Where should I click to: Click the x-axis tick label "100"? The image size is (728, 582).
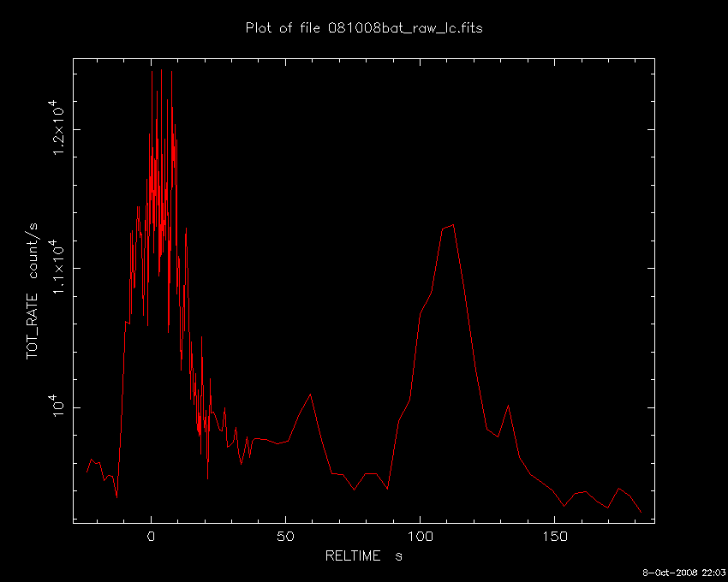(421, 537)
